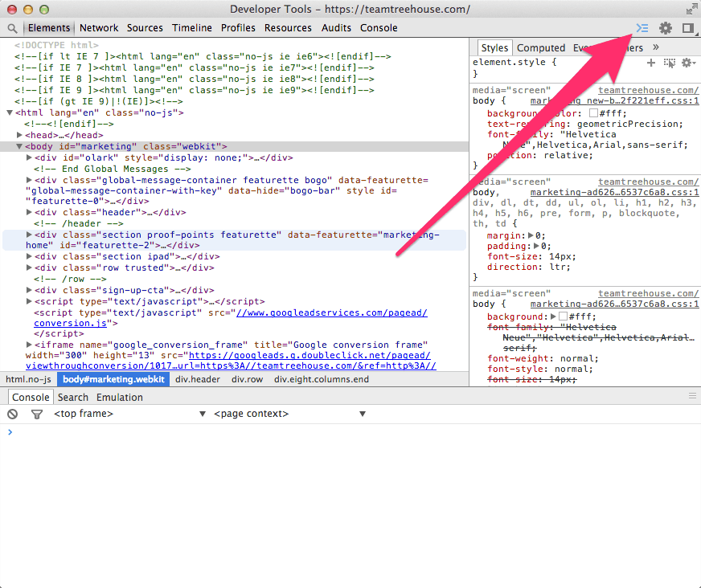
Task: Open the Computed styles tab
Action: pyautogui.click(x=540, y=47)
